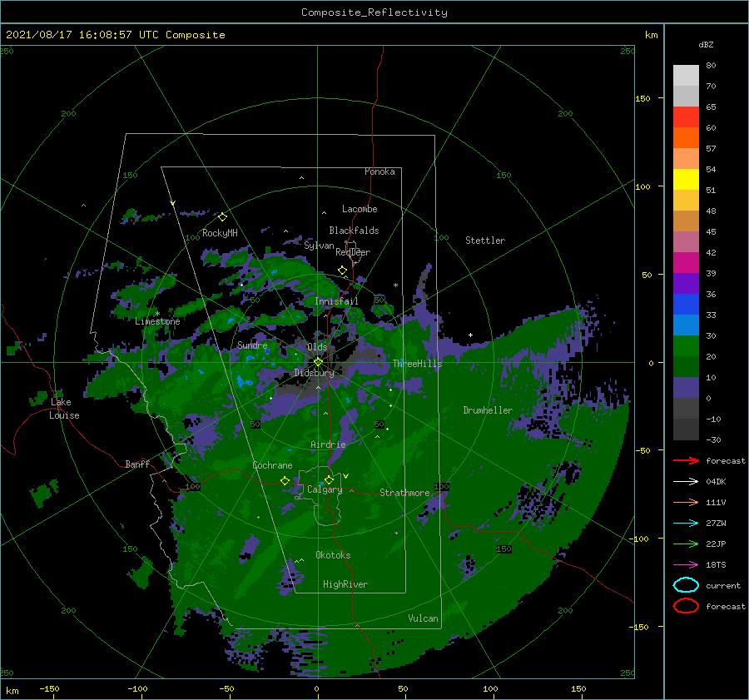Click the Blackfalds city label

click(x=354, y=231)
